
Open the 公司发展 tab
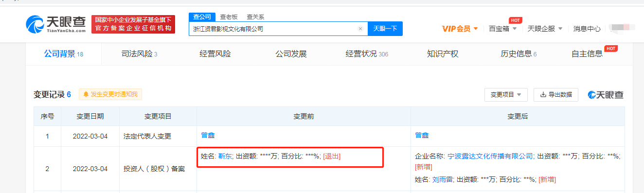tap(291, 54)
